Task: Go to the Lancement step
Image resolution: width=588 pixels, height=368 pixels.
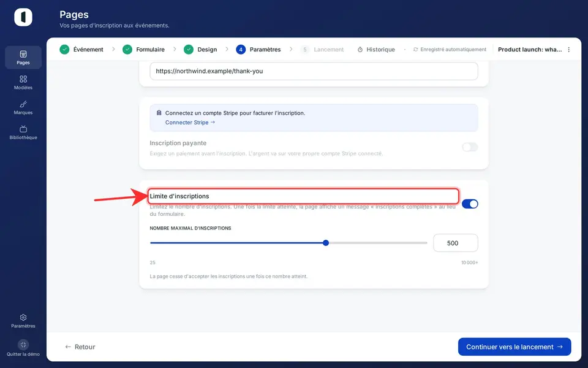Action: pyautogui.click(x=322, y=50)
